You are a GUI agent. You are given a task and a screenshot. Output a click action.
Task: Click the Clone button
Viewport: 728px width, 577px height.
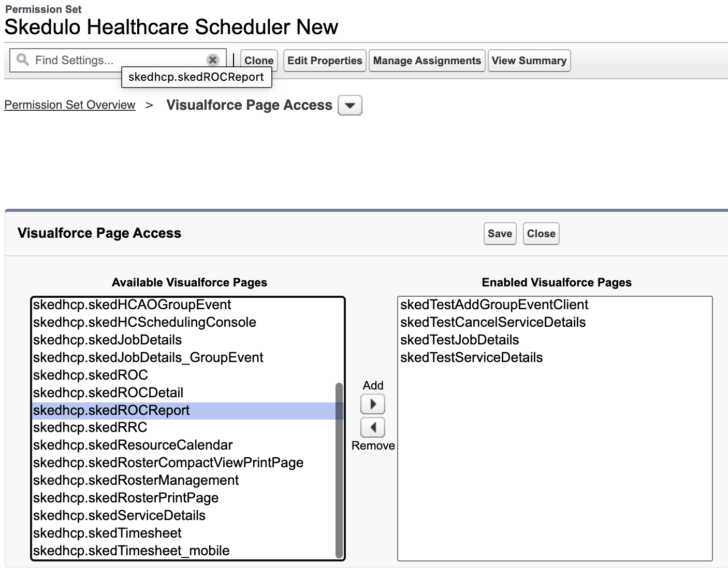pos(259,61)
